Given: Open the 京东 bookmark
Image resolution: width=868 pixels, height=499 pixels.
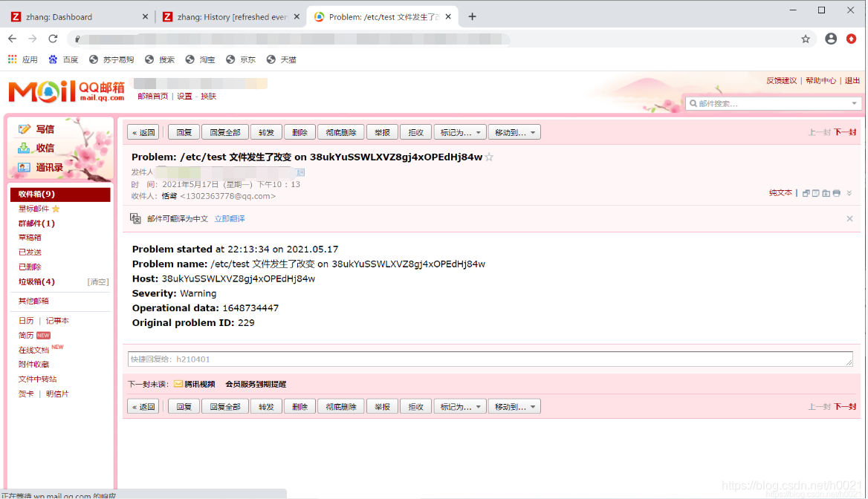Looking at the screenshot, I should point(241,59).
